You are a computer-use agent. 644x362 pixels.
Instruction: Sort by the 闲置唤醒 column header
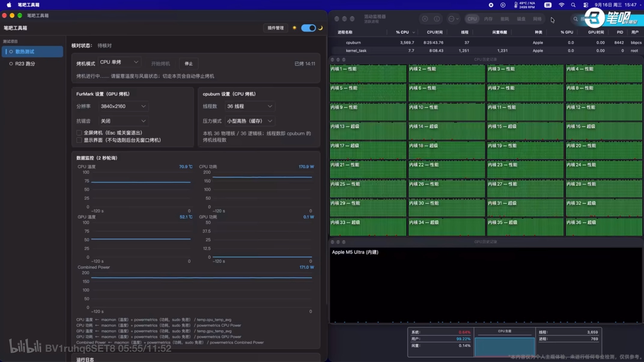[500, 32]
